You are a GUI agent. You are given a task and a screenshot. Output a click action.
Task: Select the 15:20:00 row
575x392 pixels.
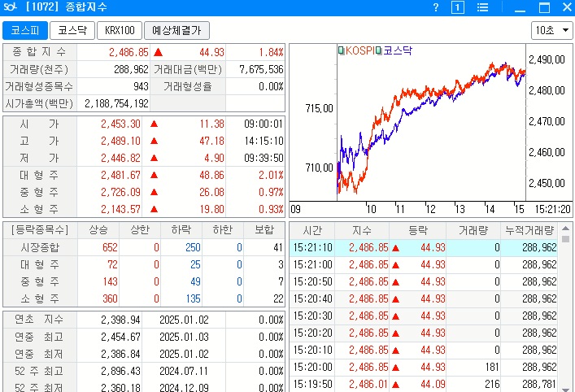(424, 367)
